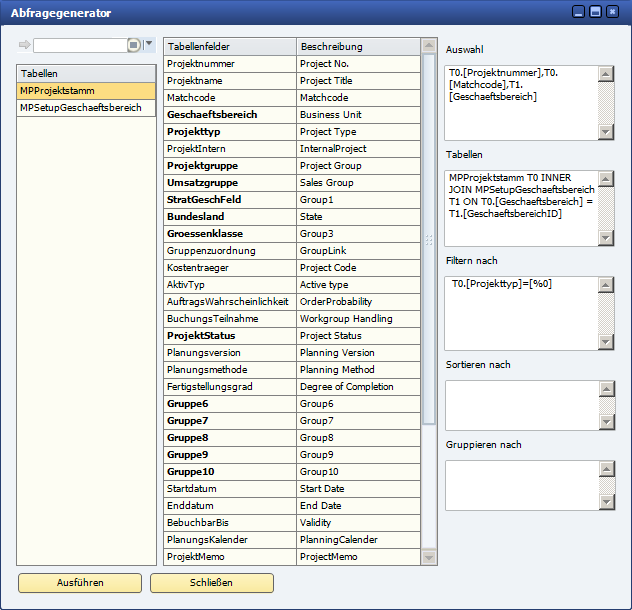Viewport: 632px width, 610px height.
Task: Select the Projekttyp field row
Action: click(x=230, y=132)
